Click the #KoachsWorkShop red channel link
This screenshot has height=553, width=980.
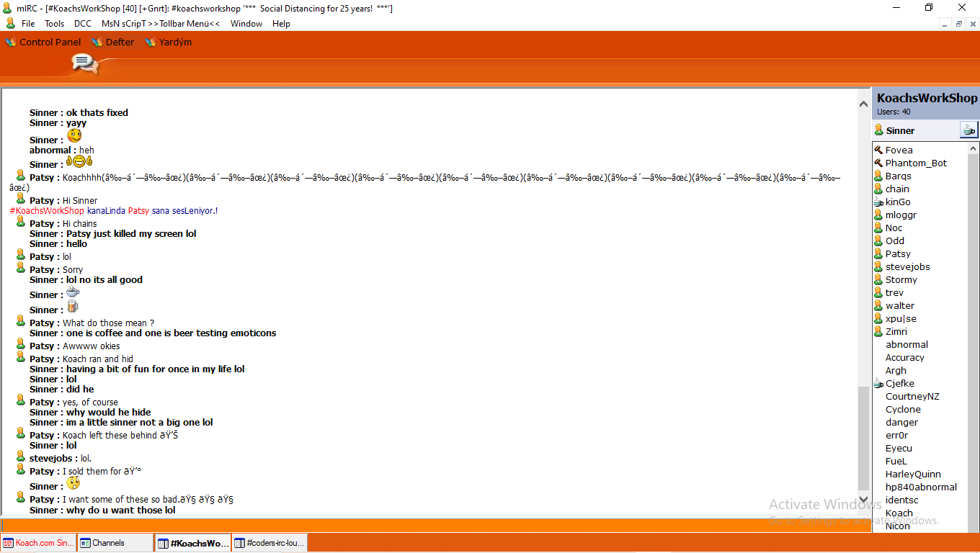tap(47, 211)
